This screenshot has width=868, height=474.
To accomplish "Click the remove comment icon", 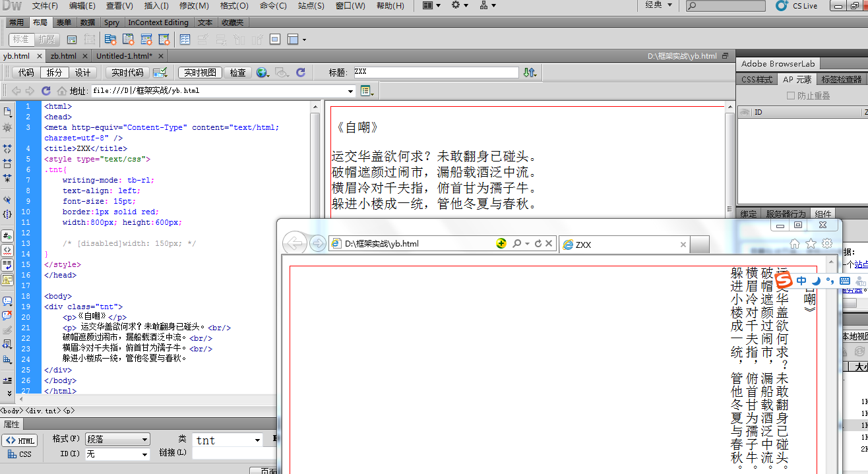I will [7, 315].
